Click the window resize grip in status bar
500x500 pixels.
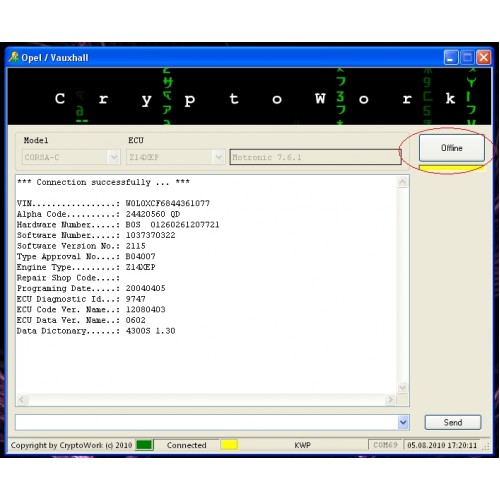coord(486,447)
